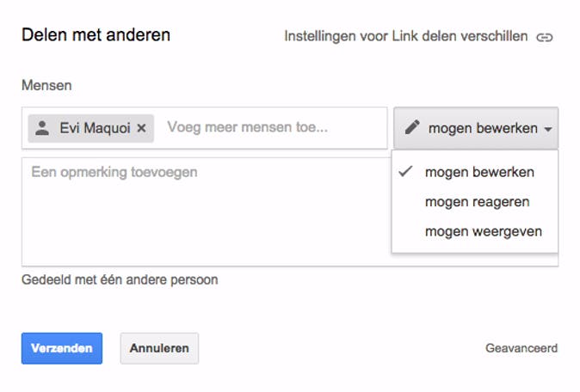
Task: Open the Geavanceerd sharing settings
Action: pos(521,348)
